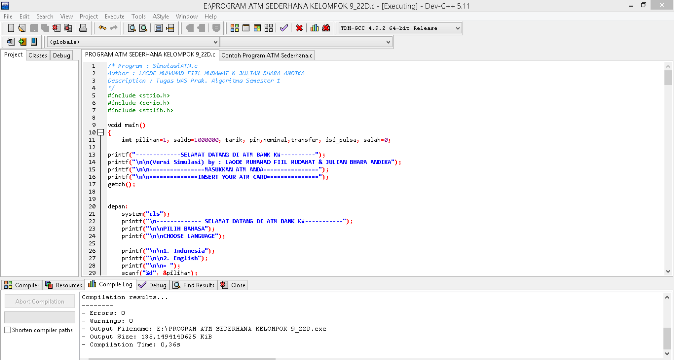Select Contoh Program ATM Sederhana editor tab

(x=267, y=55)
